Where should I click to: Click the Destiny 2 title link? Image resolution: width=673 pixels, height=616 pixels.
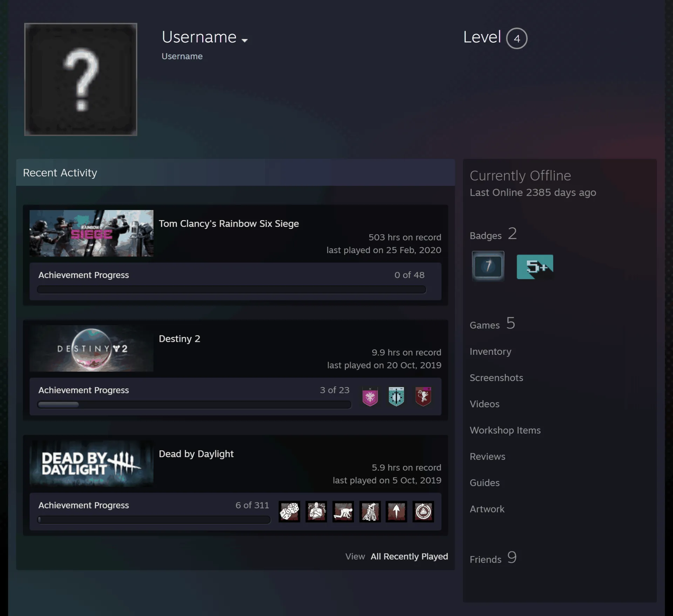click(x=179, y=339)
